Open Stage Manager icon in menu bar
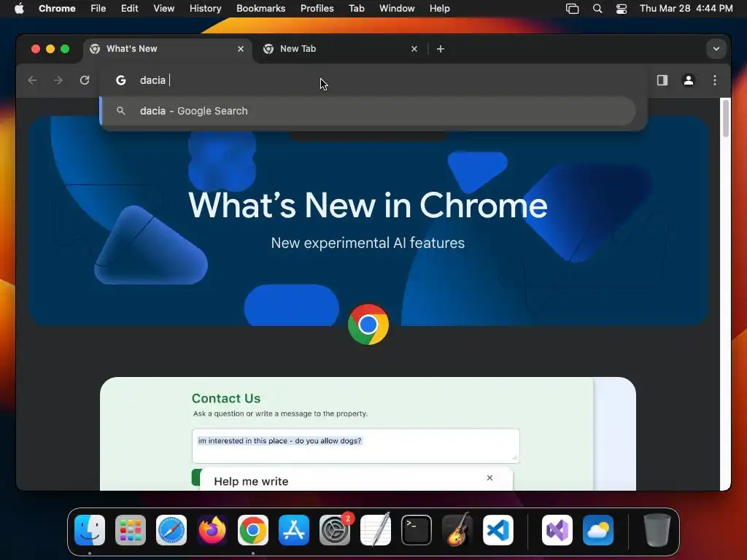The height and width of the screenshot is (560, 747). [572, 9]
